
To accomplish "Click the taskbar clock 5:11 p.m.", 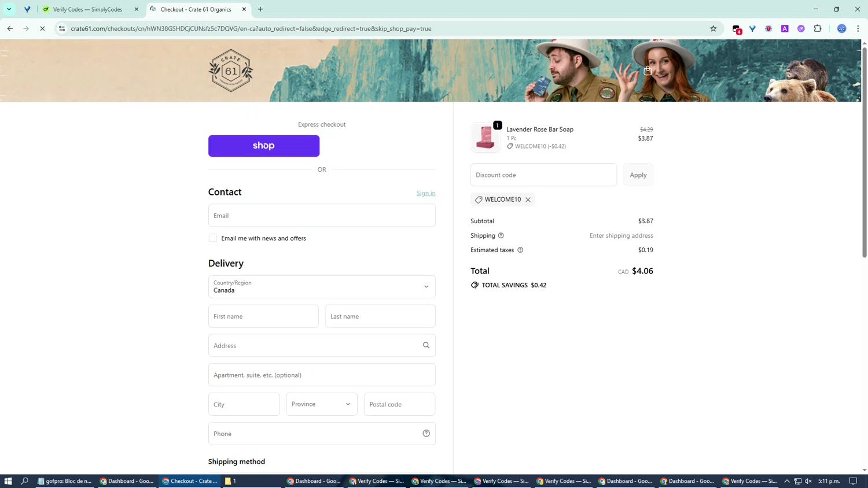I will pyautogui.click(x=829, y=481).
